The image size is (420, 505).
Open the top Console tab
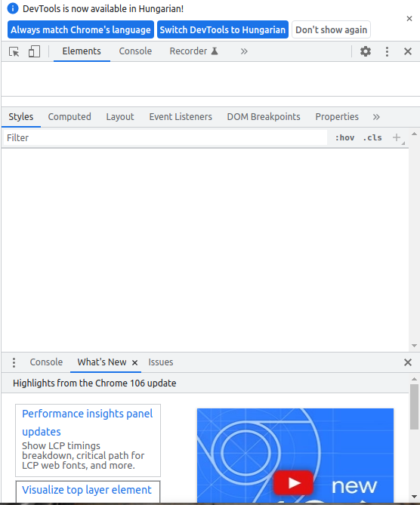tap(135, 51)
